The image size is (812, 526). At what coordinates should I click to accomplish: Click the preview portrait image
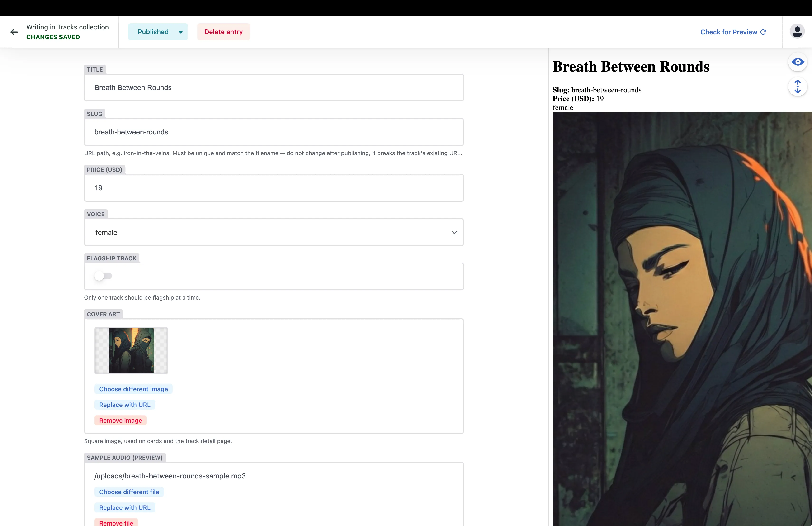682,319
